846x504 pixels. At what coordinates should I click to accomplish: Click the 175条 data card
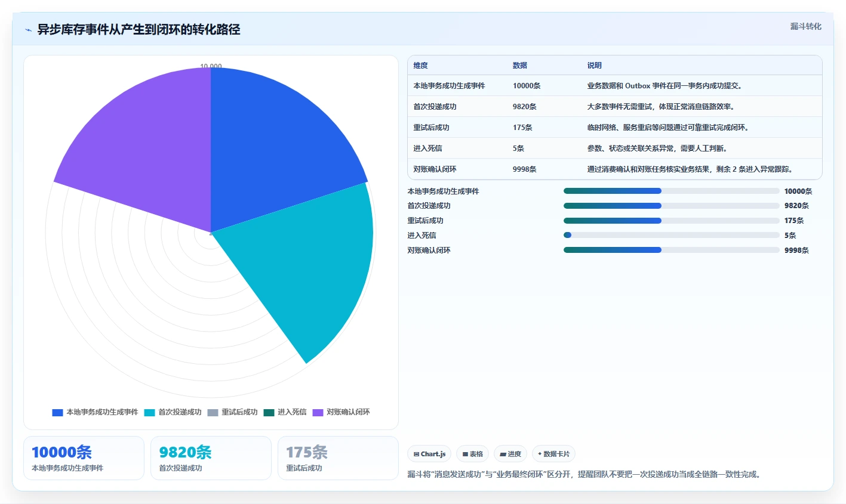[338, 458]
